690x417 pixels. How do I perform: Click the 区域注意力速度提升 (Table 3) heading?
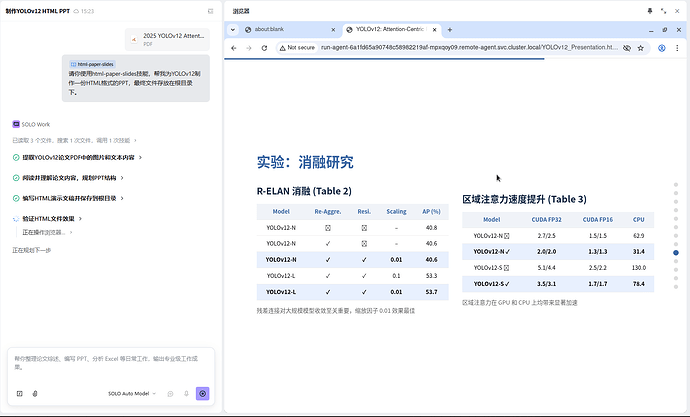tap(524, 199)
